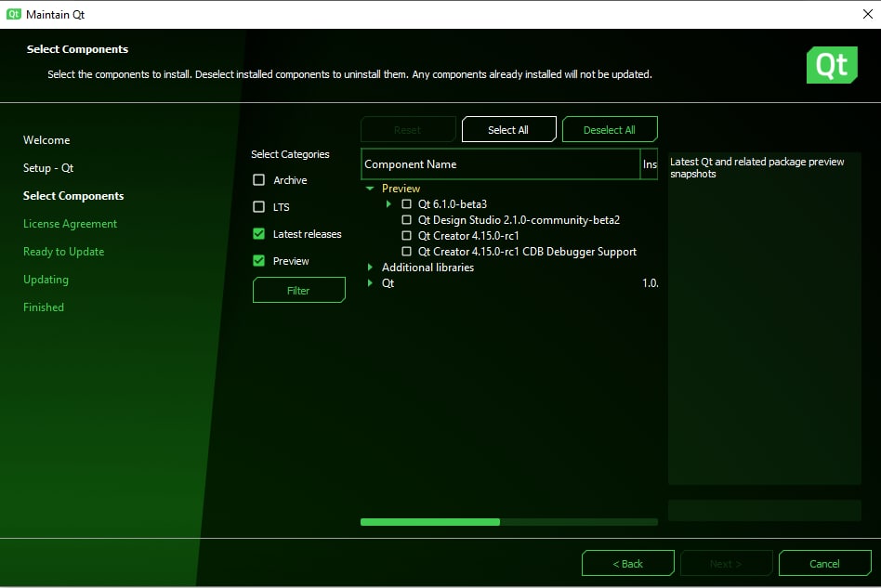Click the horizontal scrollbar thumb

(x=430, y=522)
